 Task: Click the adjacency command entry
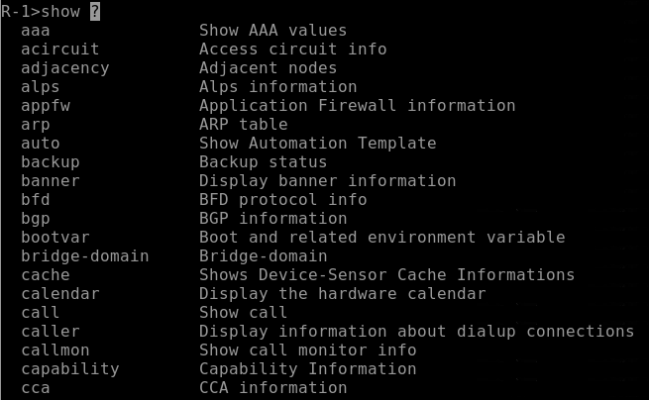click(x=65, y=68)
